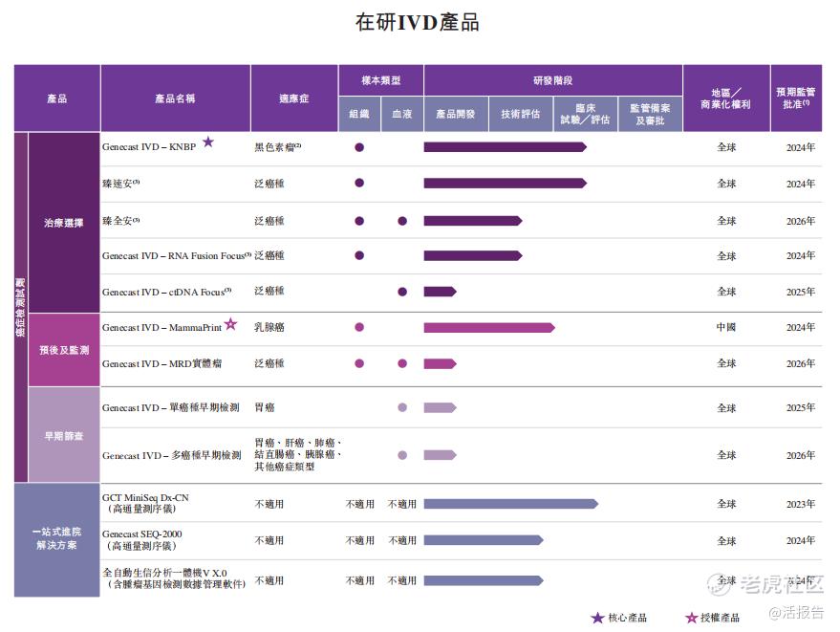Click the blood dot in the 單癌種早期檢測 row
Image resolution: width=840 pixels, height=632 pixels.
[402, 407]
